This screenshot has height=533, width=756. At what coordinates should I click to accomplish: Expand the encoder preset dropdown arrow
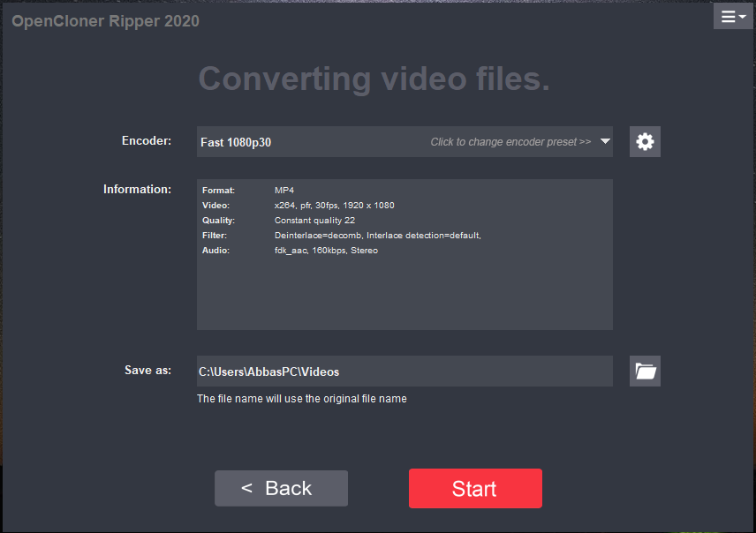605,142
